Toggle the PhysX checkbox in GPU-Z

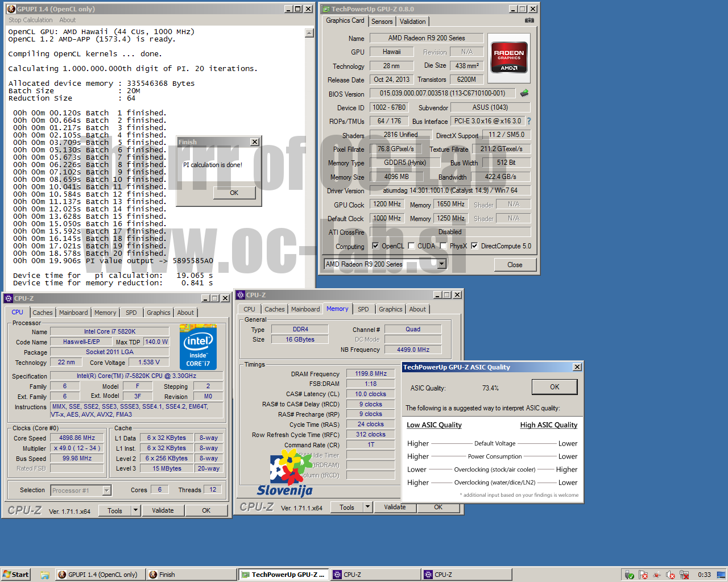[x=443, y=246]
